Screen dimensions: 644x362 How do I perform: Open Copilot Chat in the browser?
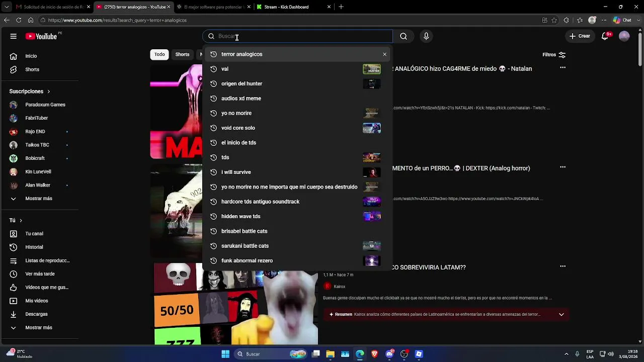[622, 20]
